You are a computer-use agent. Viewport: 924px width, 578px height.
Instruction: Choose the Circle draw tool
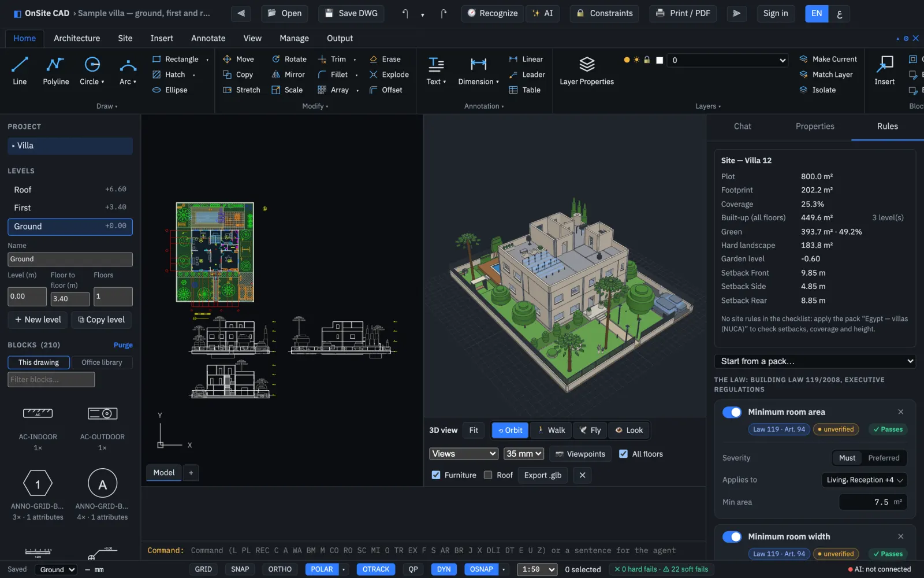click(92, 71)
